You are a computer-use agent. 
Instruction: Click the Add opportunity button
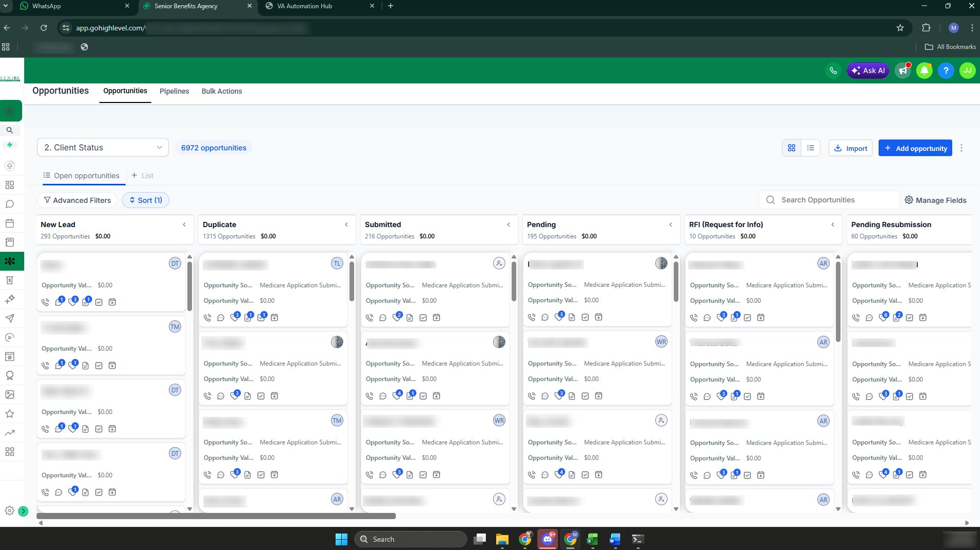click(x=915, y=148)
